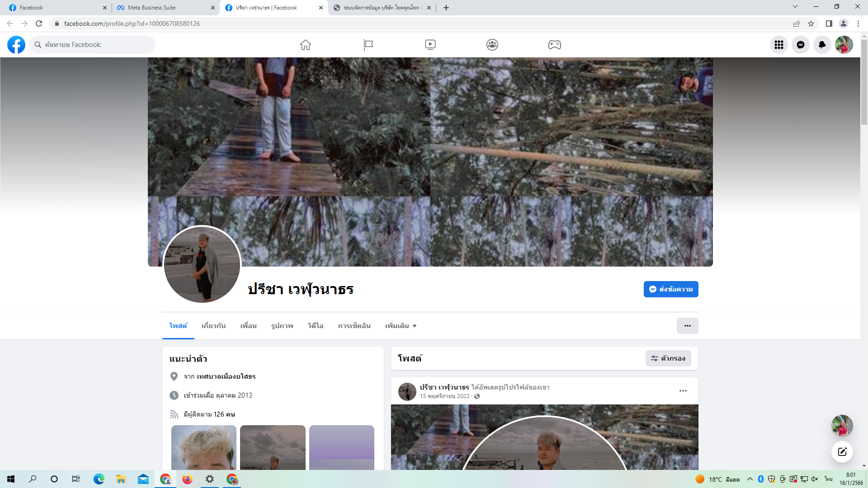Open the Watch video icon
The width and height of the screenshot is (868, 488).
point(430,45)
